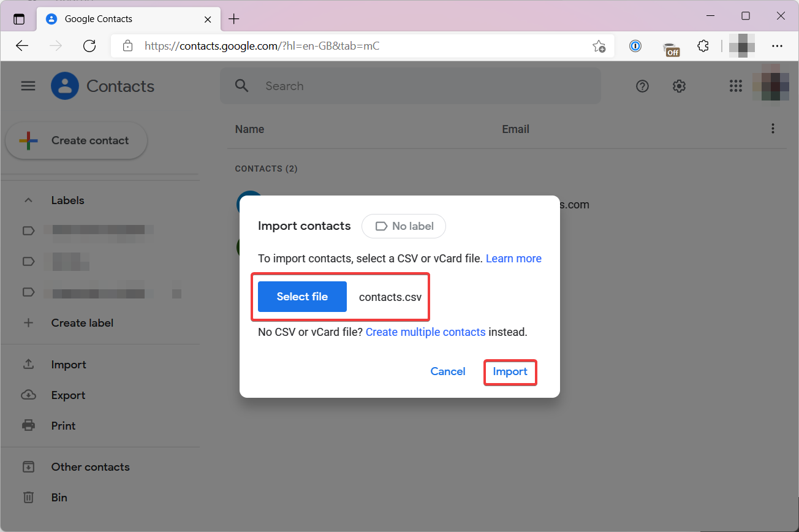Open the tab actions icon
The image size is (799, 532).
19,19
